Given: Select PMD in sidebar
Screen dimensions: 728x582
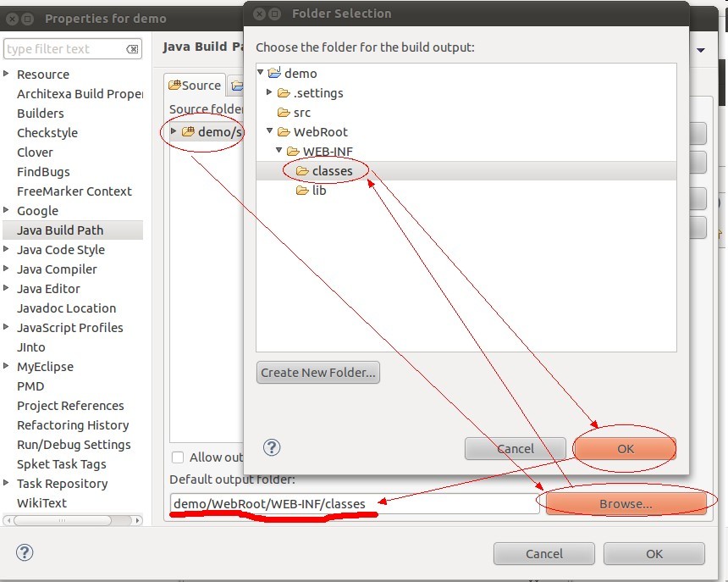Looking at the screenshot, I should click(x=30, y=386).
